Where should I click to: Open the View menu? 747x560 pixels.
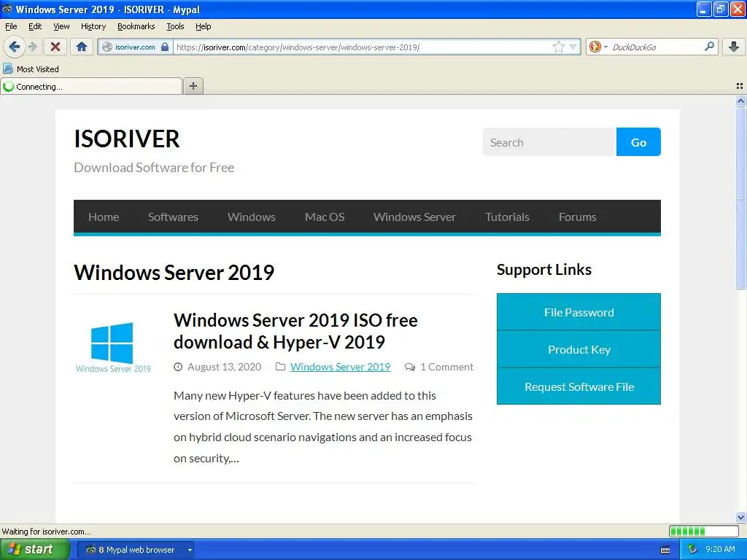pyautogui.click(x=61, y=26)
